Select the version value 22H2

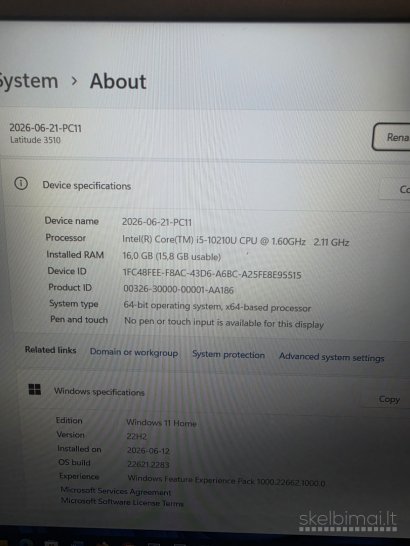[137, 436]
